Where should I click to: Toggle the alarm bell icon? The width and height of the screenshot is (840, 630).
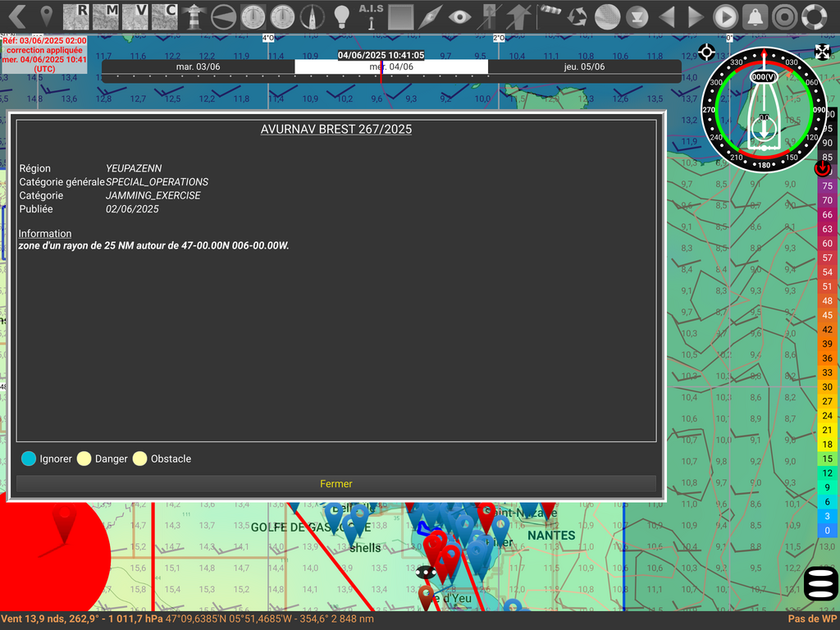pyautogui.click(x=755, y=16)
